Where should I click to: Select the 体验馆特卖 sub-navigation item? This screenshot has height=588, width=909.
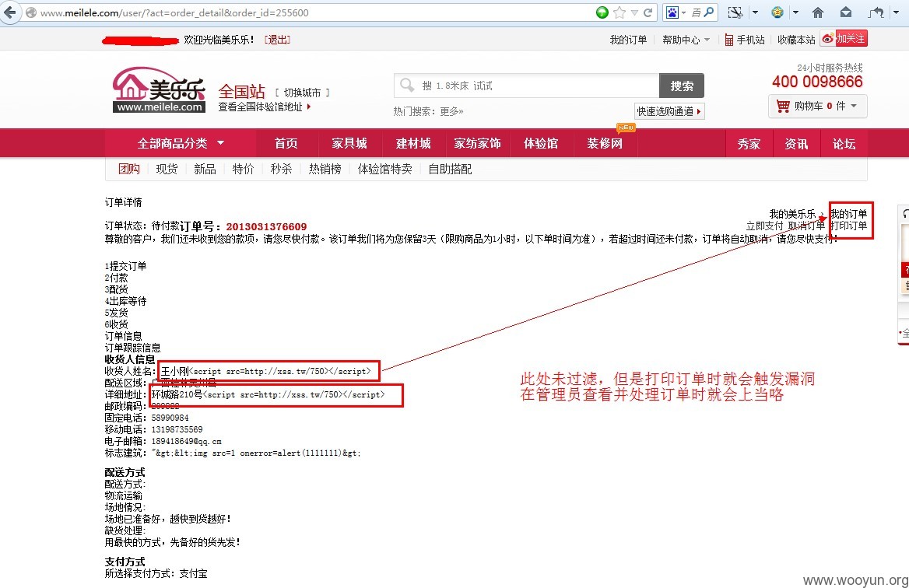click(385, 169)
